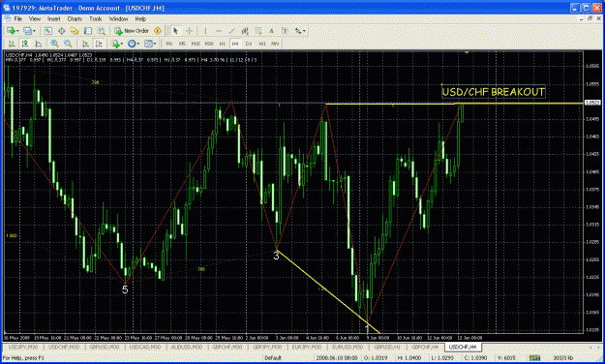
Task: Set timeframe to W1
Action: (x=262, y=44)
